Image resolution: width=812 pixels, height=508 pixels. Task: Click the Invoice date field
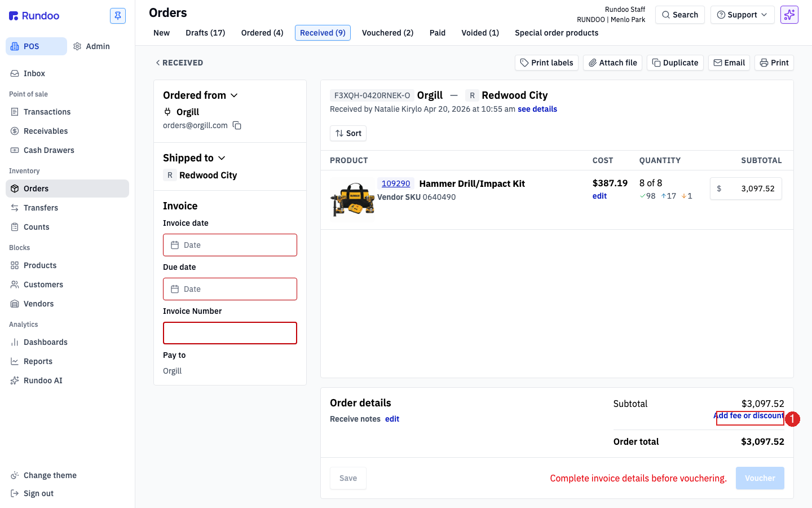(230, 245)
